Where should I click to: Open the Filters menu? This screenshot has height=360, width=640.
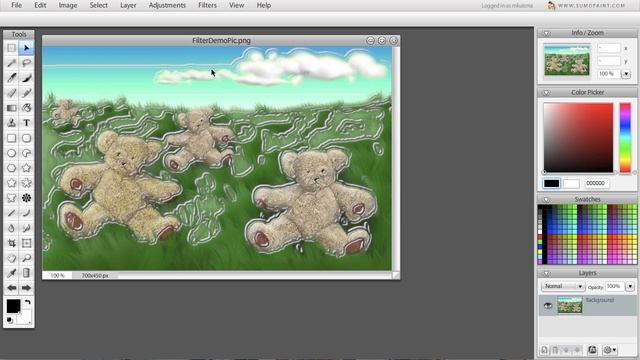[207, 5]
